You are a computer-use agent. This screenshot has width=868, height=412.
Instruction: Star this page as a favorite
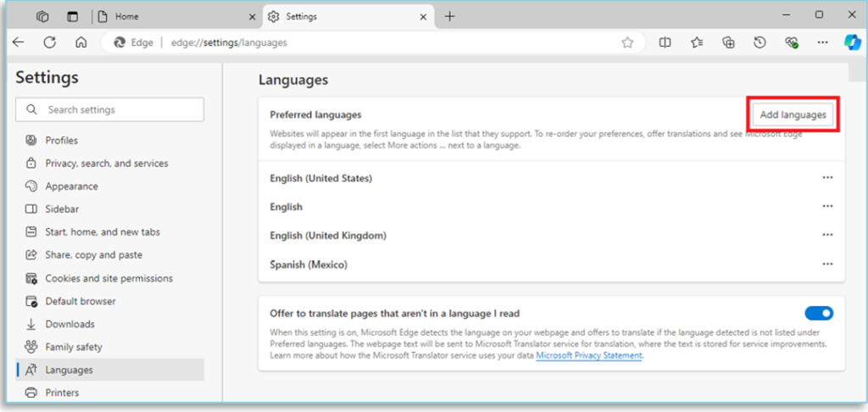[x=627, y=42]
